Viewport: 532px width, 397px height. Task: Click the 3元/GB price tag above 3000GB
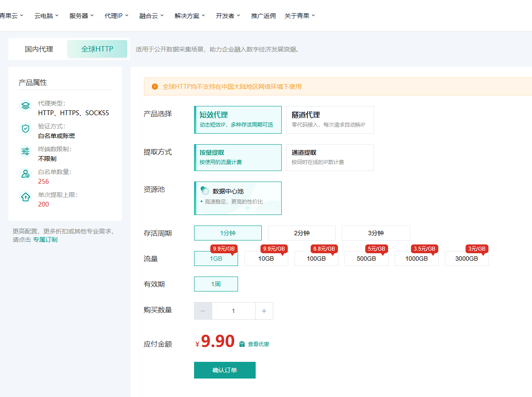pos(477,249)
